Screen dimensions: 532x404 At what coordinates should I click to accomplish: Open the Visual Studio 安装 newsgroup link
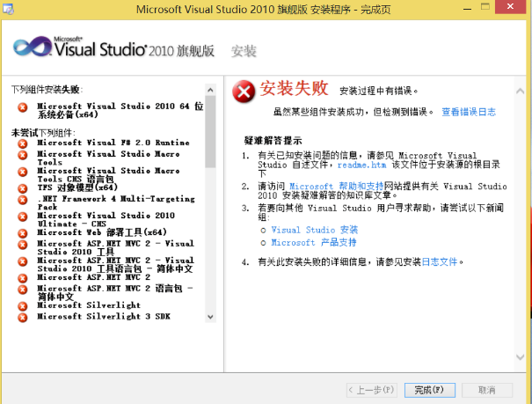tap(315, 230)
